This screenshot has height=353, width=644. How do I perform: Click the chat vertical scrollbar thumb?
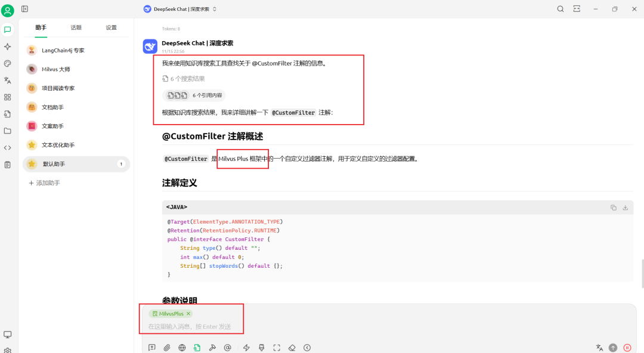(x=642, y=273)
